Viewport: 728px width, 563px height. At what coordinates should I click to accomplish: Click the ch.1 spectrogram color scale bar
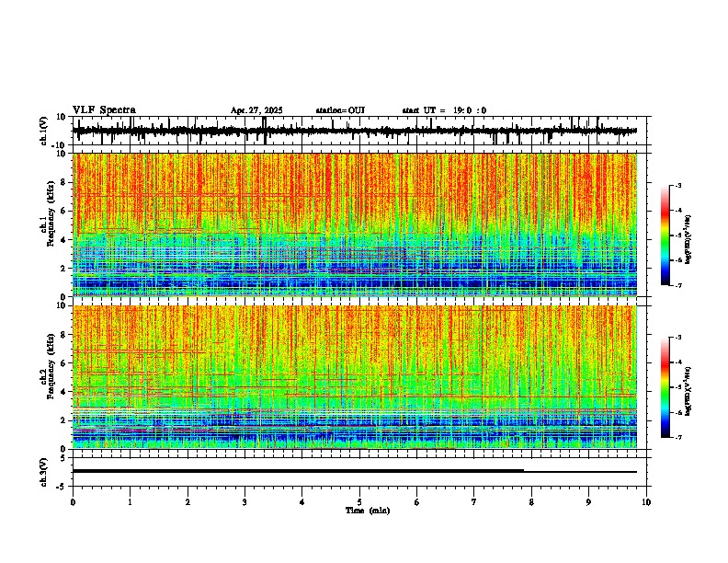665,236
